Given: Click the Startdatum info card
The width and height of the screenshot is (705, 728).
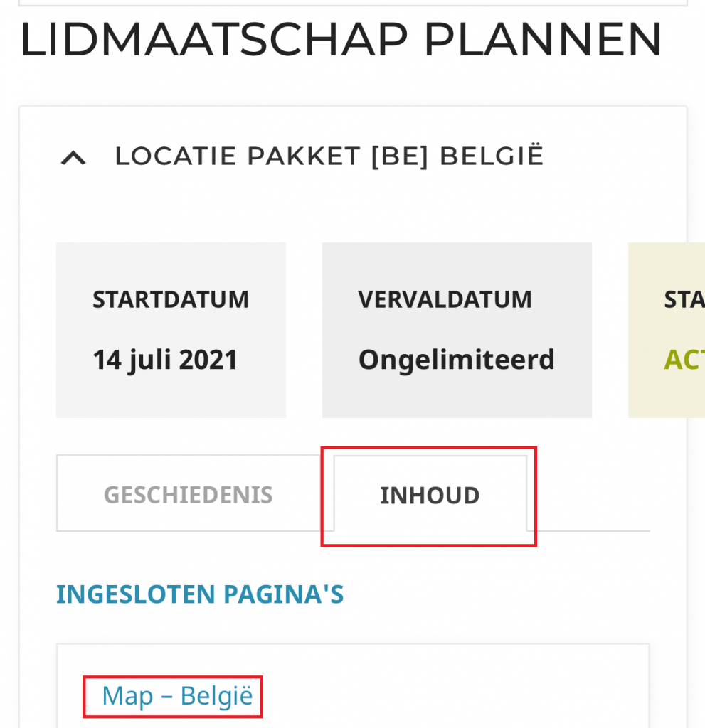Looking at the screenshot, I should [x=171, y=330].
